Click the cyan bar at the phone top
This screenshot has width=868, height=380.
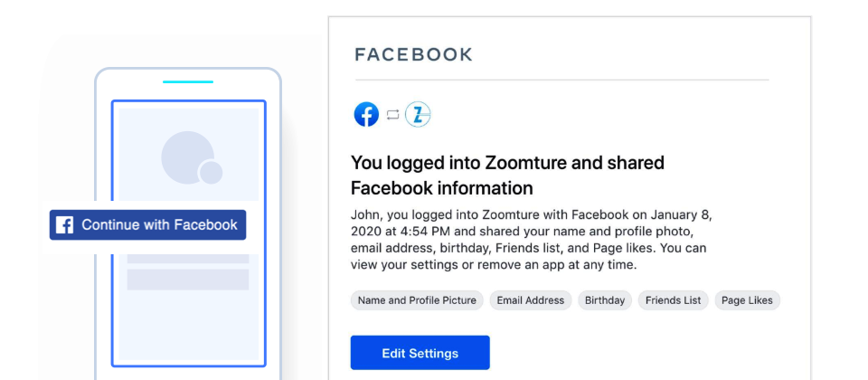pos(188,82)
